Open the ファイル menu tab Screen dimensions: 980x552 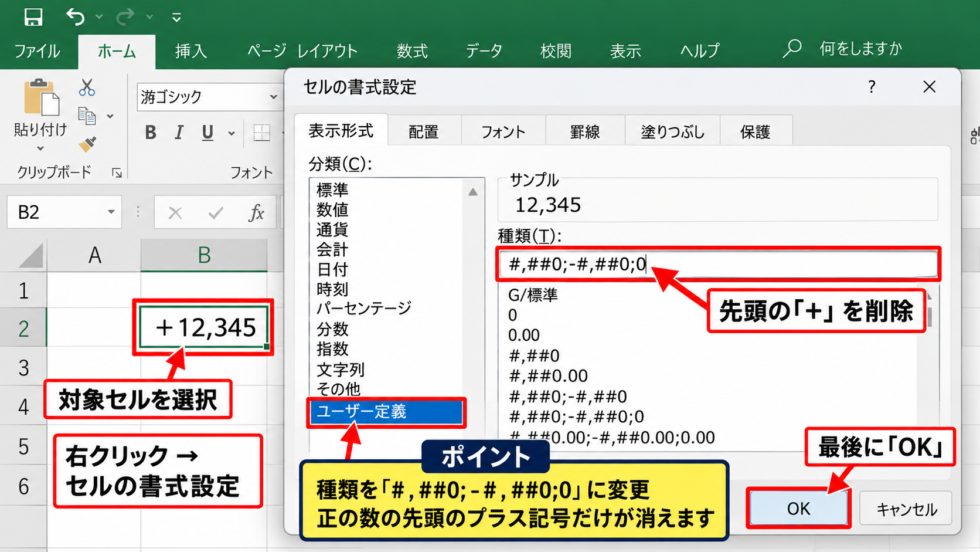(38, 51)
